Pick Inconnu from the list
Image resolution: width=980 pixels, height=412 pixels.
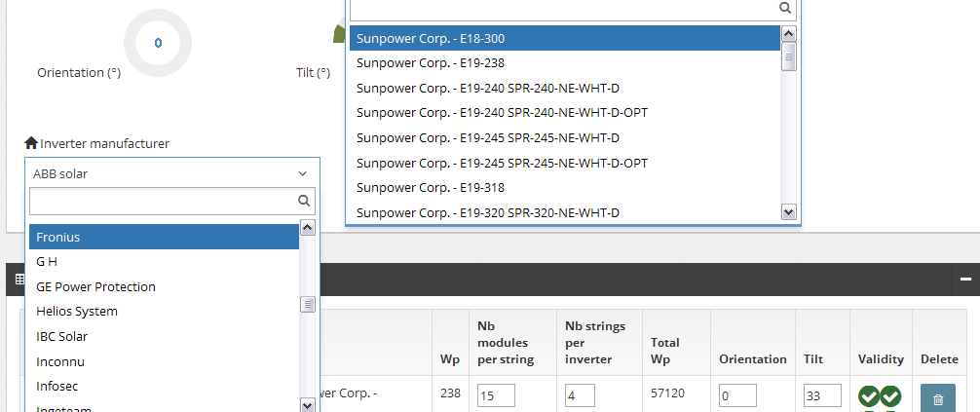(164, 361)
